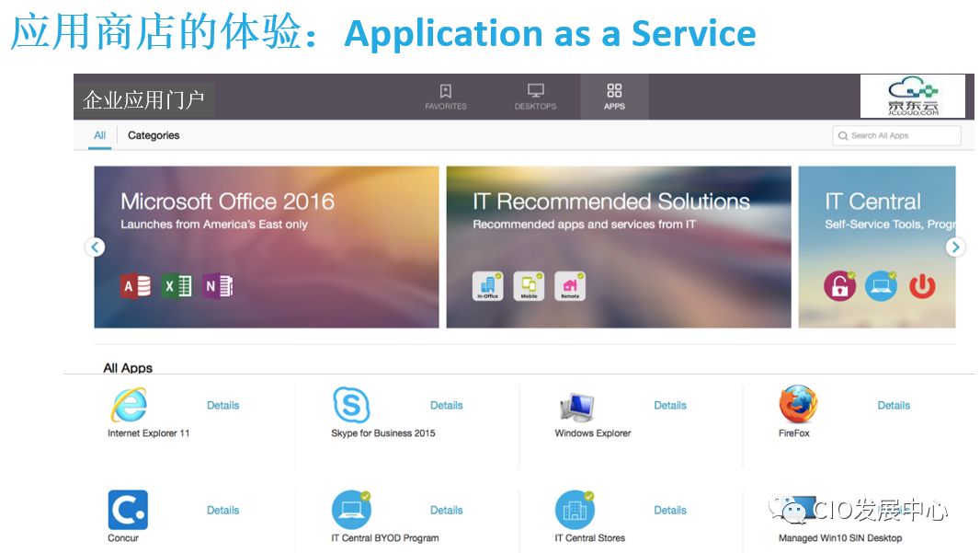View Details for IT Central BYOD Program

[x=446, y=511]
